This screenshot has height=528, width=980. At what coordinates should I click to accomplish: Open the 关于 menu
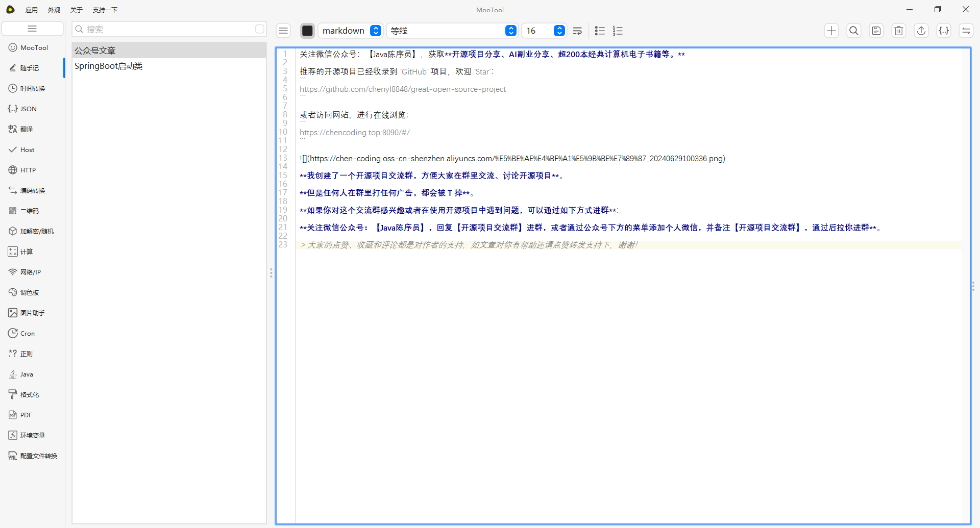[x=76, y=10]
